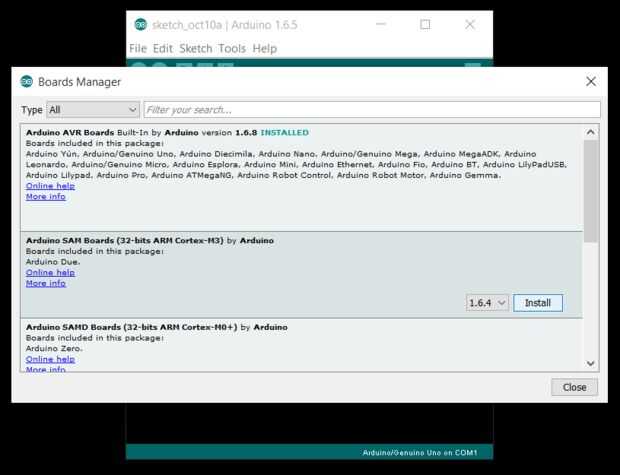
Task: Click the boards list scrollbar thumb
Action: click(x=591, y=191)
